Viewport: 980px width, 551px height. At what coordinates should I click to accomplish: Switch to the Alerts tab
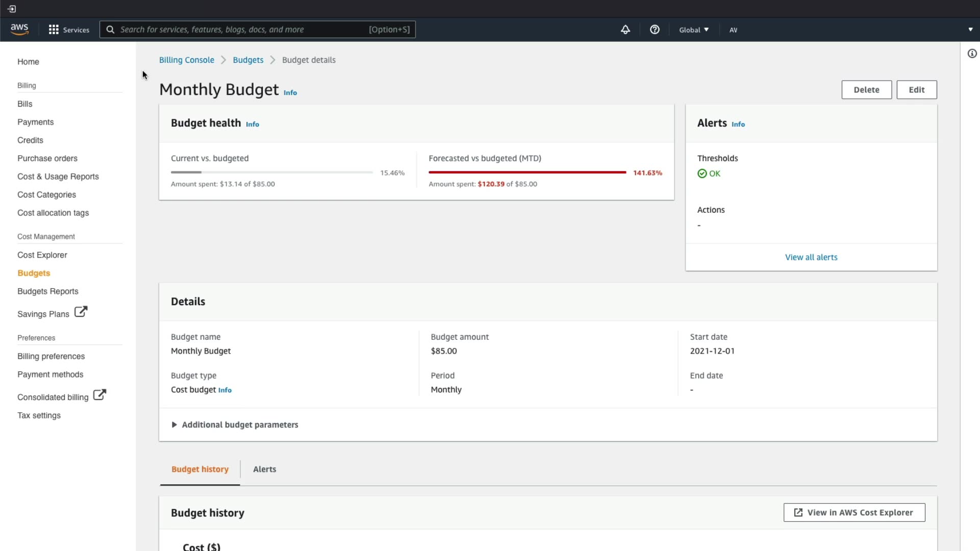click(x=264, y=469)
